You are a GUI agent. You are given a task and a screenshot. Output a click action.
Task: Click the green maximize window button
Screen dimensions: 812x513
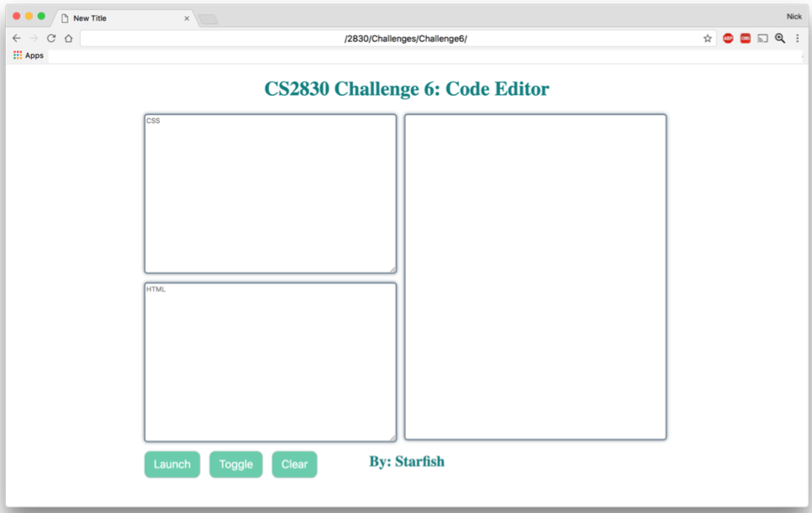pos(41,16)
